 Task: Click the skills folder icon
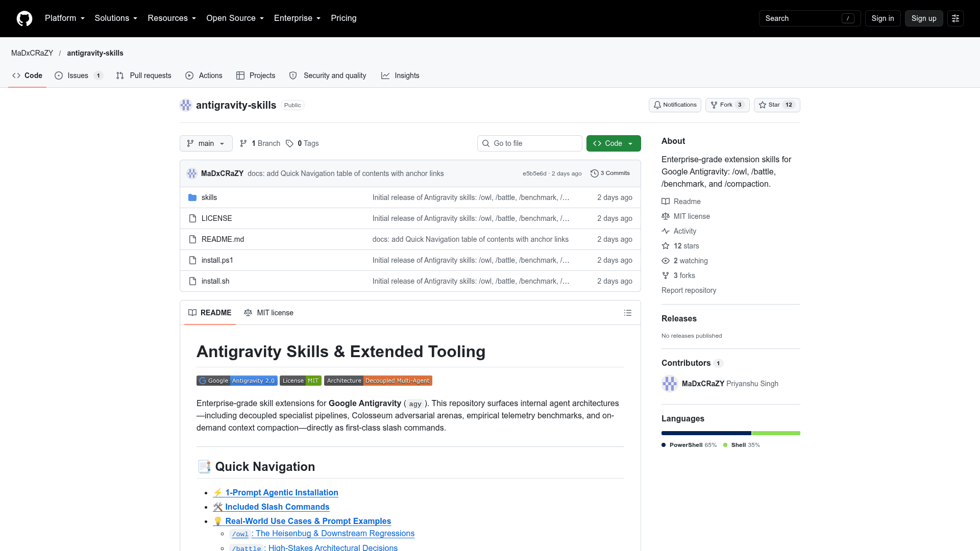[x=192, y=197]
